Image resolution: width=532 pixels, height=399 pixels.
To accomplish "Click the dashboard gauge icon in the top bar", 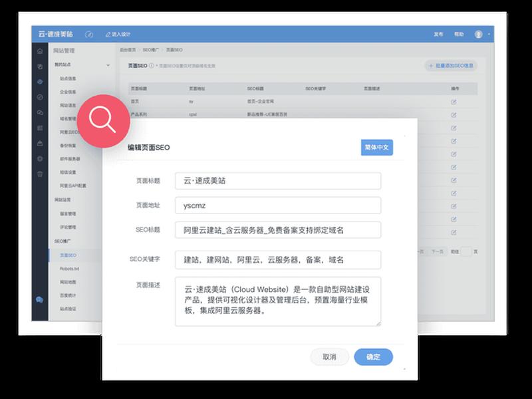I will pos(89,35).
